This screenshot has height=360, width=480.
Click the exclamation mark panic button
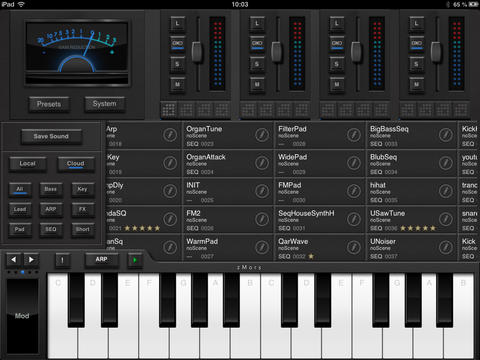coord(62,260)
